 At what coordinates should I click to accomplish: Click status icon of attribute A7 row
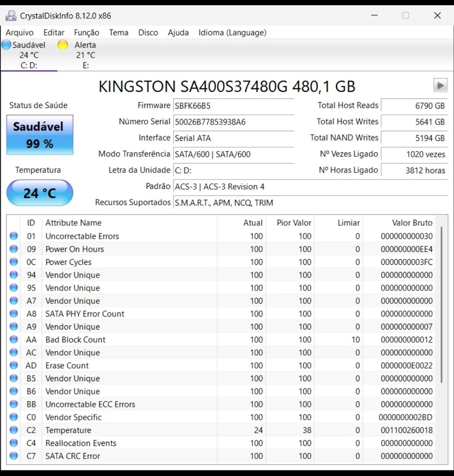point(14,300)
